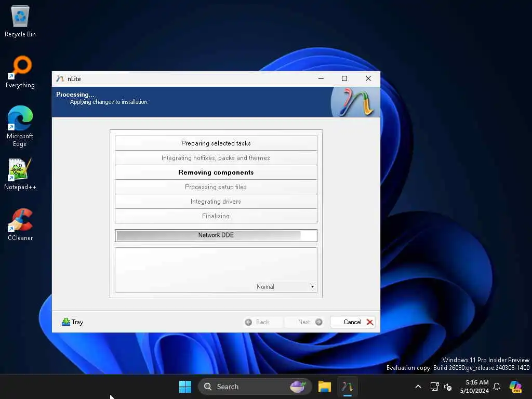Select Integrating hotfixes, packs and themes step
This screenshot has width=532, height=399.
point(216,158)
